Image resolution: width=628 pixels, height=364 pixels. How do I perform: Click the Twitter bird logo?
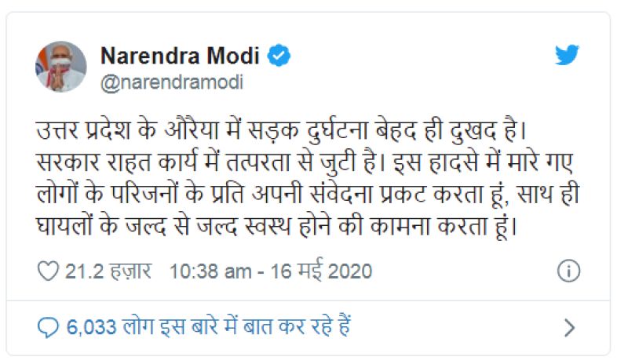[566, 56]
